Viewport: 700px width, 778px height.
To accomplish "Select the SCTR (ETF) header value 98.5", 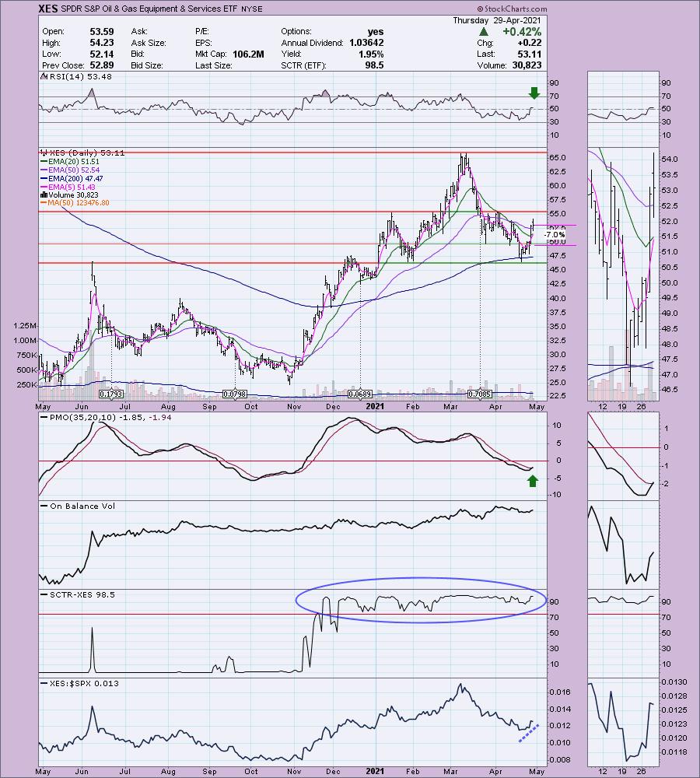I will point(375,65).
